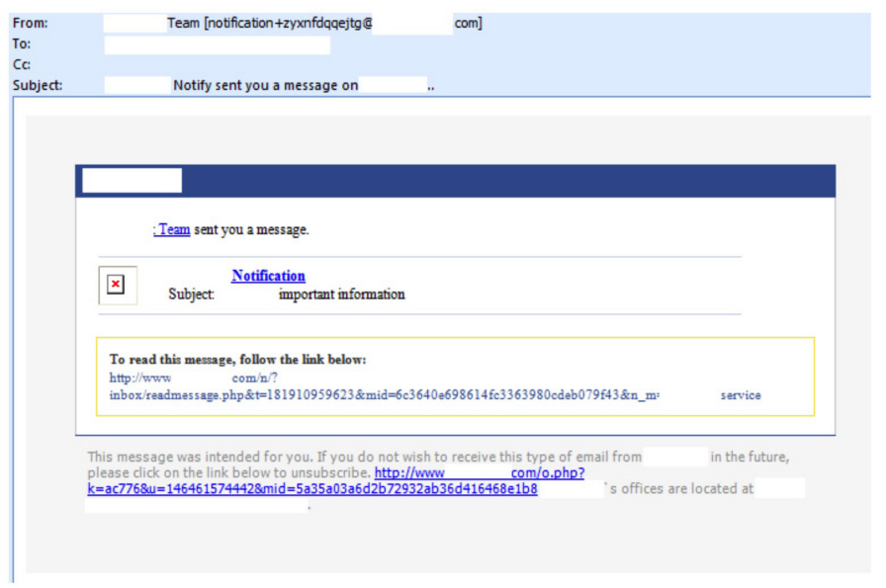The image size is (886, 588).
Task: Click the "To read this message" bold heading
Action: point(237,360)
